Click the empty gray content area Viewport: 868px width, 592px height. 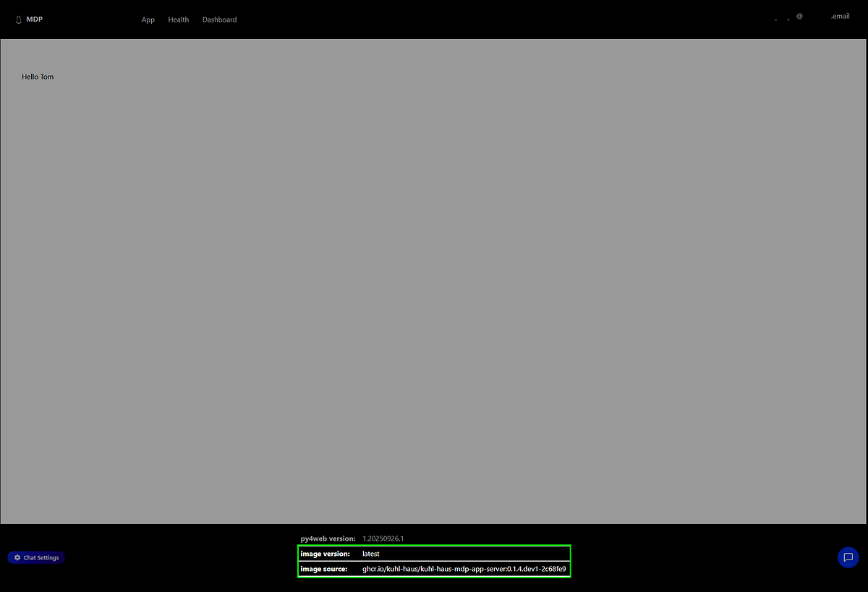[x=434, y=289]
